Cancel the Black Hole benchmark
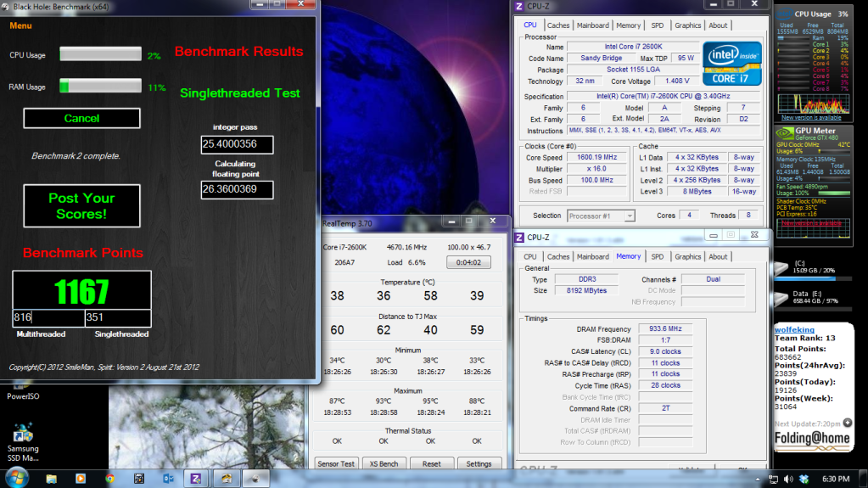This screenshot has height=488, width=868. tap(81, 119)
